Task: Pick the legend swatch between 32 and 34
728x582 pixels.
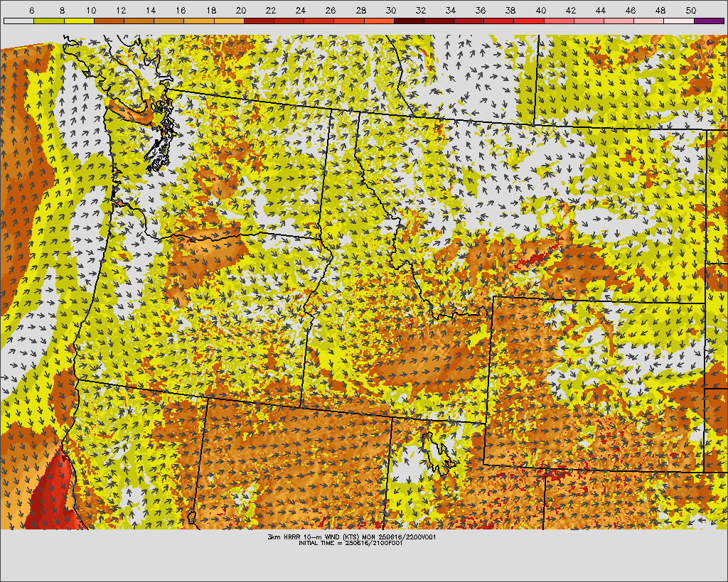Action: pyautogui.click(x=439, y=21)
